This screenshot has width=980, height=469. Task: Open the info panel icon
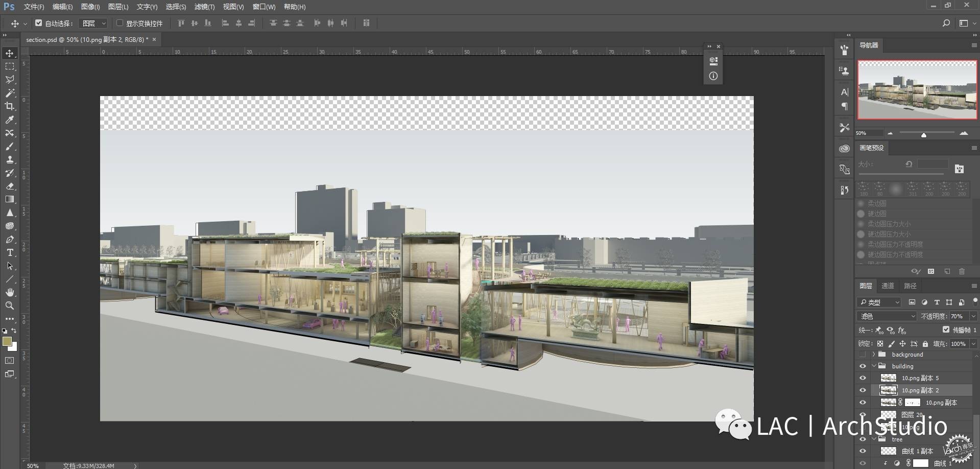(x=713, y=76)
